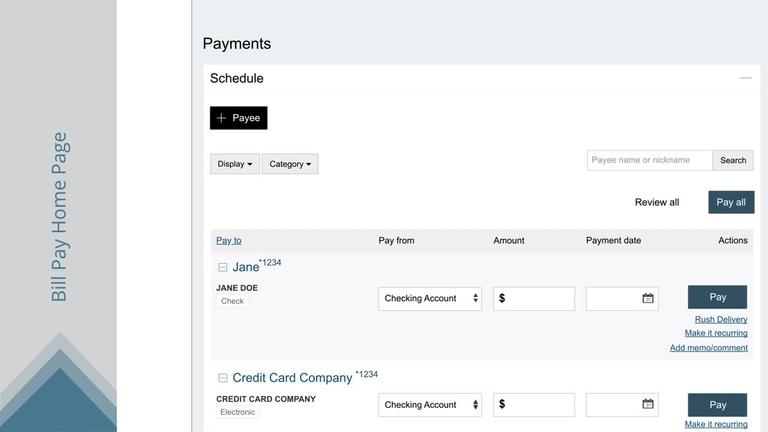Click Review all
The width and height of the screenshot is (768, 432).
(x=657, y=202)
